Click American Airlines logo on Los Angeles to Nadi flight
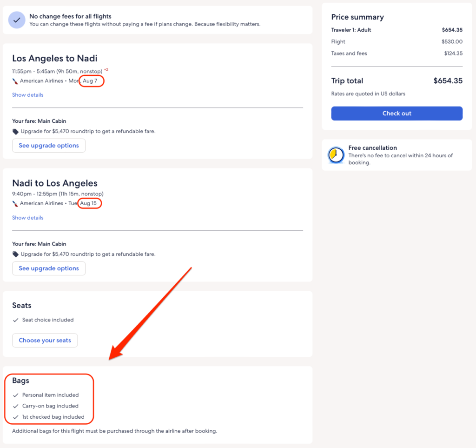 pyautogui.click(x=15, y=81)
